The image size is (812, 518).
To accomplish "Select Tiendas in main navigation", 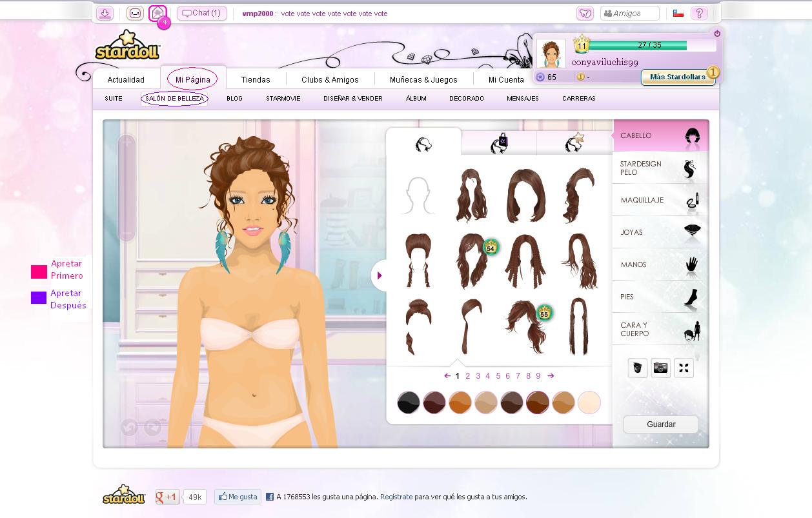I will 256,80.
